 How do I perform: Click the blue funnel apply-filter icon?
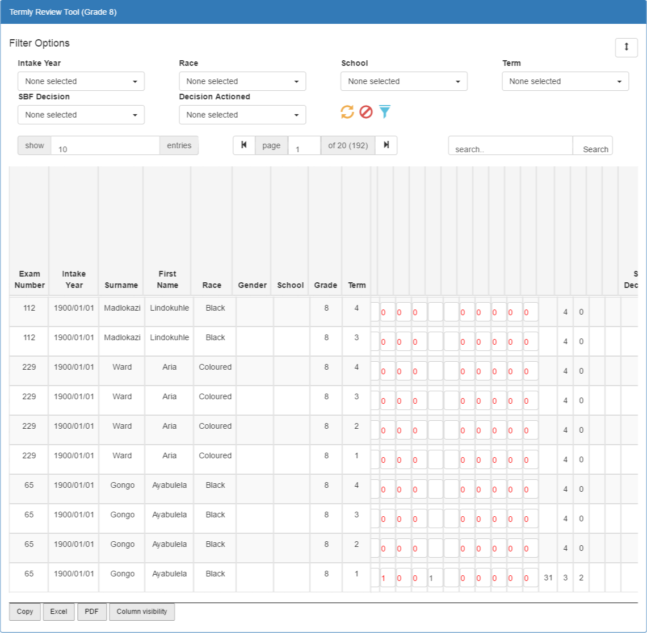[x=385, y=112]
